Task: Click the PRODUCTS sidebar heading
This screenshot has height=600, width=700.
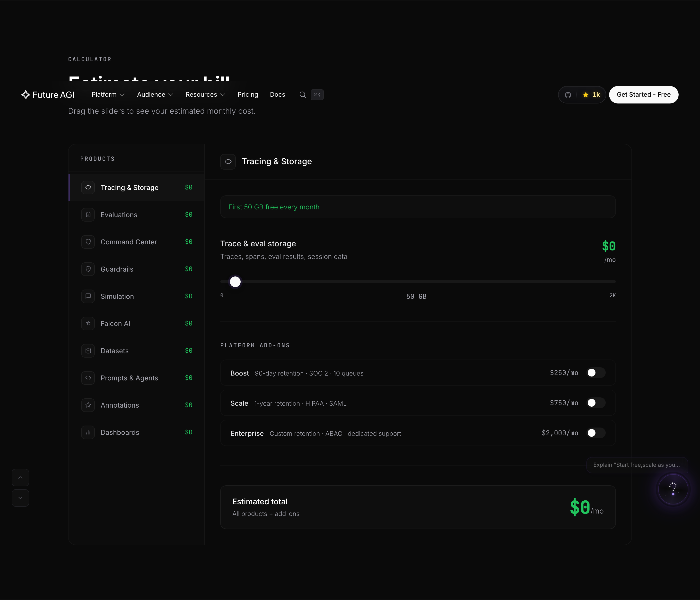Action: (98, 159)
